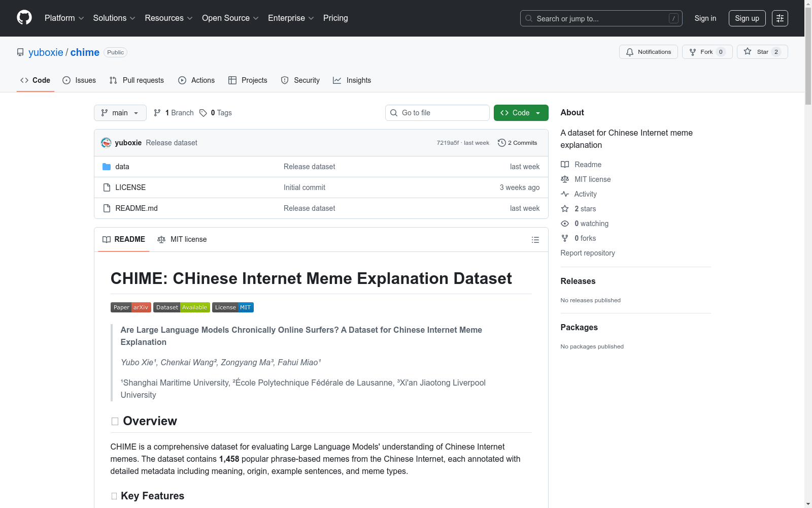Switch to the MIT license tab in README panel
This screenshot has width=812, height=508.
coord(182,239)
